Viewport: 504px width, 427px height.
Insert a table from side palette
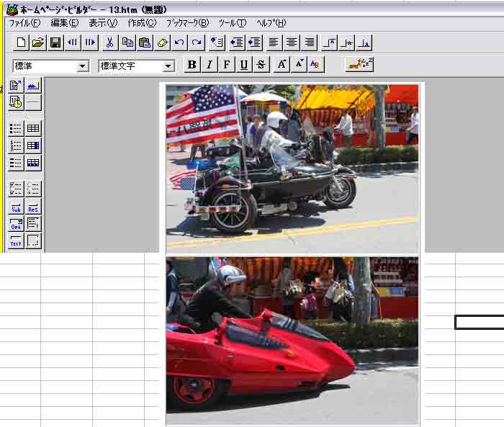point(33,129)
